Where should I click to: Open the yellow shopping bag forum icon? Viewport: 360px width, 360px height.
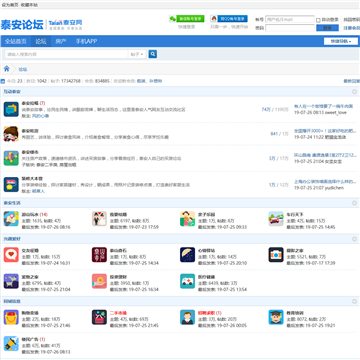[11, 317]
